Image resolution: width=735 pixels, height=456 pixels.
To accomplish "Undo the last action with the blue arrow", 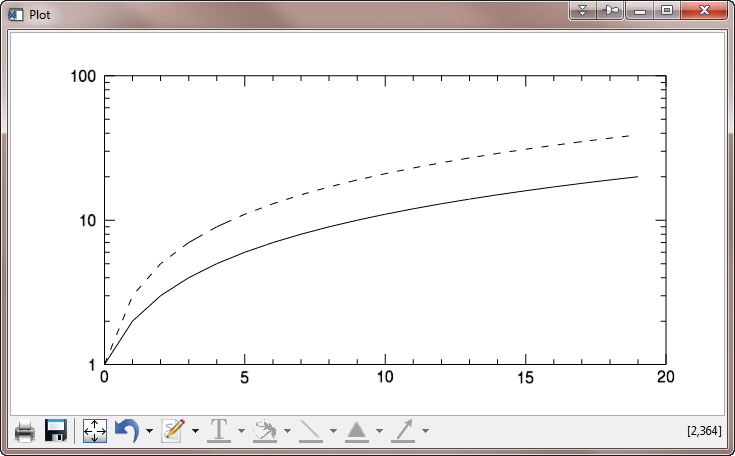I will [x=127, y=431].
